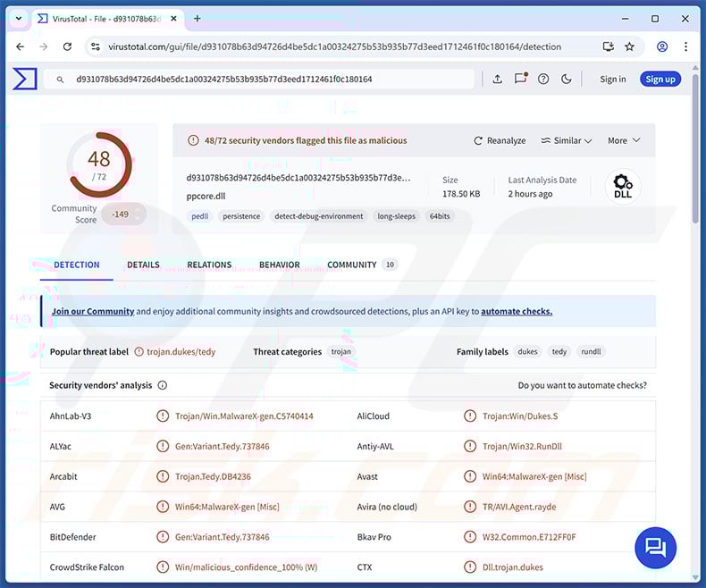Click the ALYac detection alert icon
706x588 pixels.
coord(163,446)
